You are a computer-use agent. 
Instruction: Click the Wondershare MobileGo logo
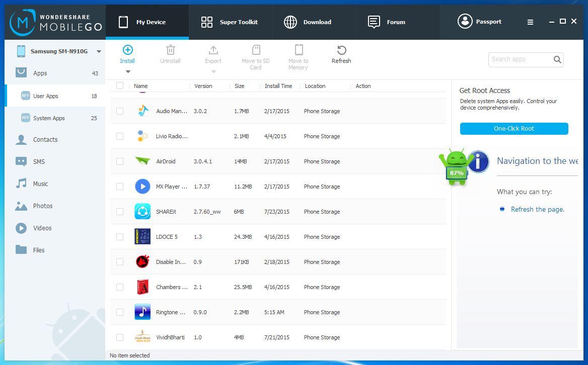pyautogui.click(x=55, y=23)
